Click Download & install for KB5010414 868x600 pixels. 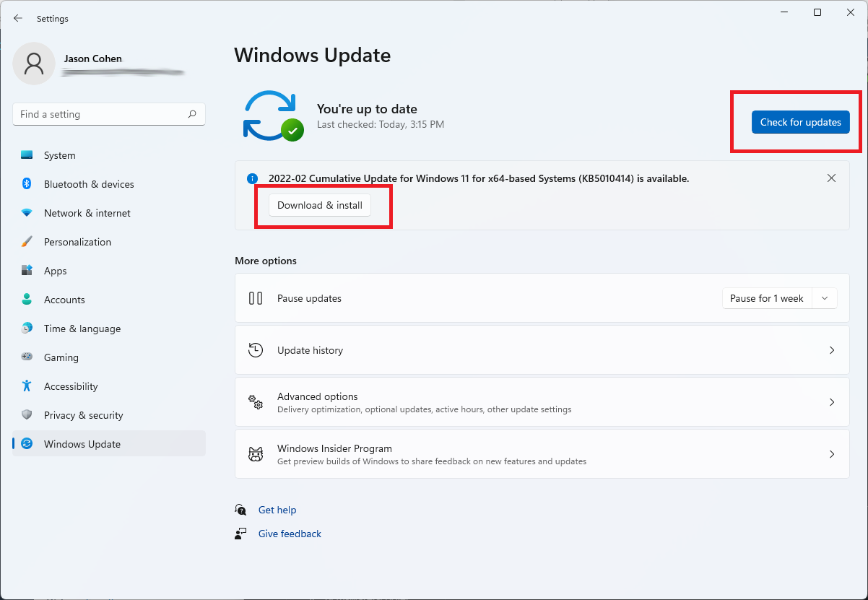tap(319, 205)
